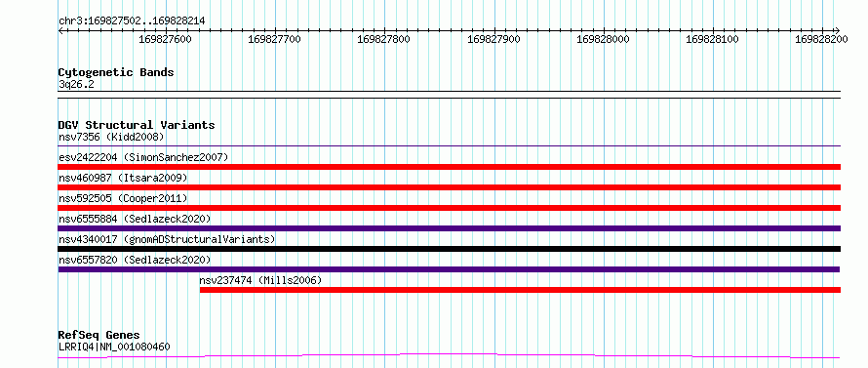Click the nsv460987 (Itsara2009) label
The height and width of the screenshot is (368, 868).
(x=123, y=178)
